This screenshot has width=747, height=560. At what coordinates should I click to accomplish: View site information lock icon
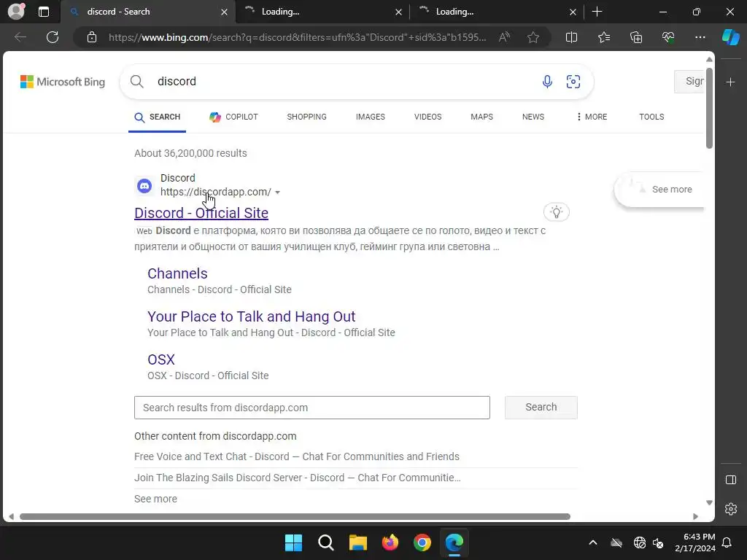coord(91,37)
